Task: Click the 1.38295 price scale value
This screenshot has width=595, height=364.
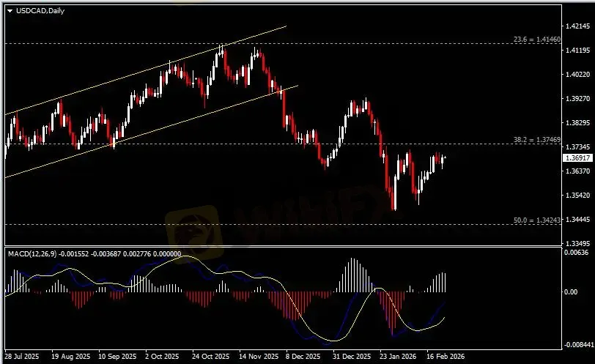Action: (x=578, y=123)
